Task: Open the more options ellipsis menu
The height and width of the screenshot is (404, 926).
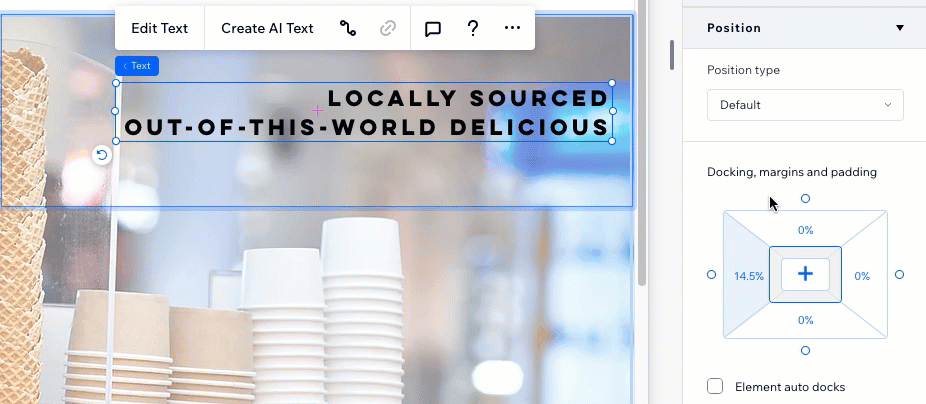Action: tap(512, 28)
